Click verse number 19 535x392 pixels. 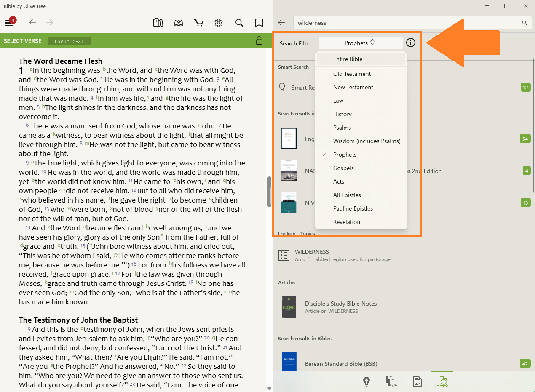tap(28, 329)
